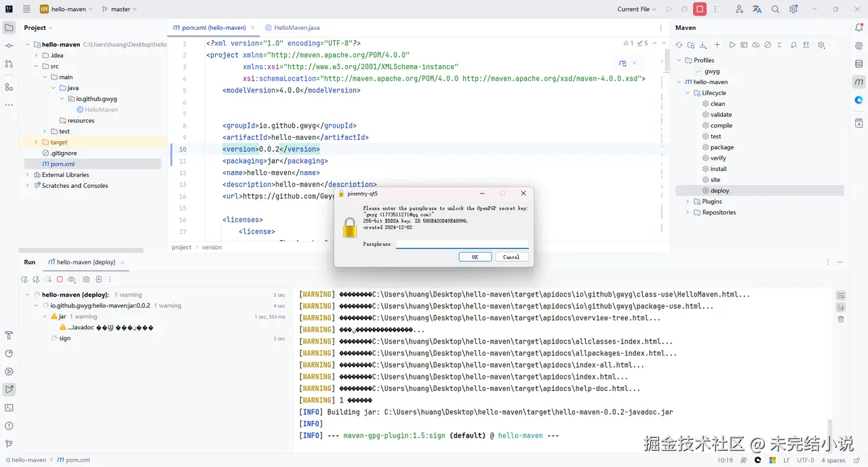The height and width of the screenshot is (467, 868).
Task: Reload all Maven projects
Action: click(679, 45)
